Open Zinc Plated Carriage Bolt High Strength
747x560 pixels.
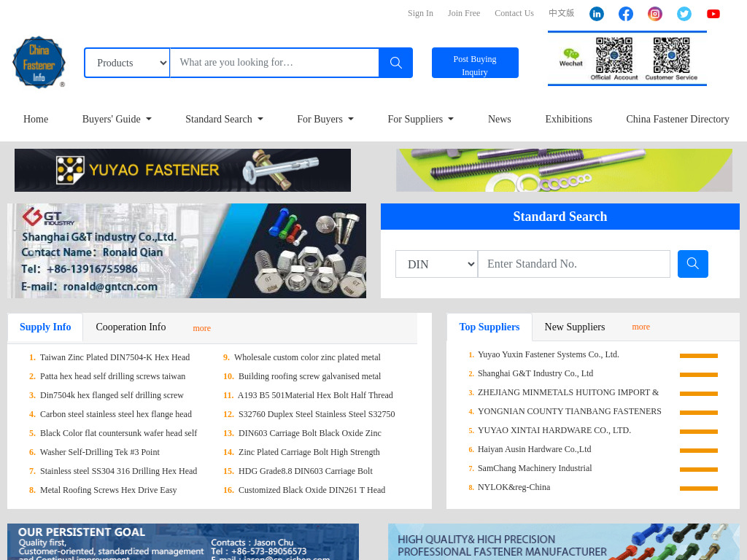309,452
